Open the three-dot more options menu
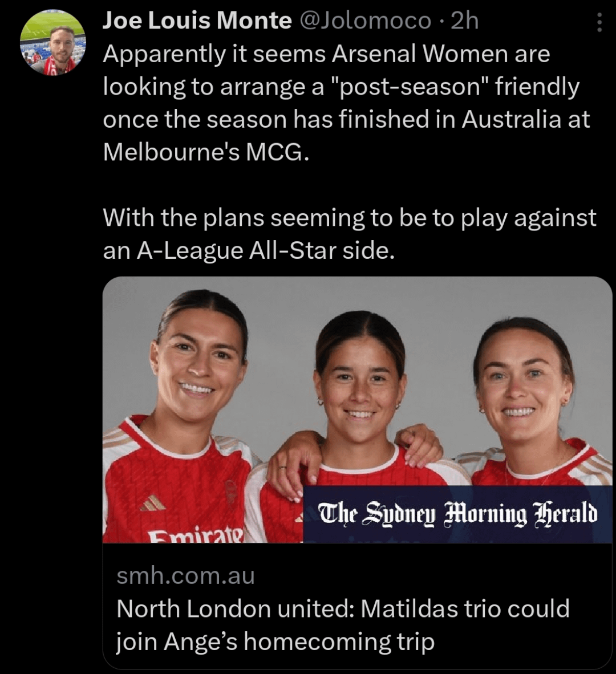The image size is (616, 674). [x=599, y=22]
